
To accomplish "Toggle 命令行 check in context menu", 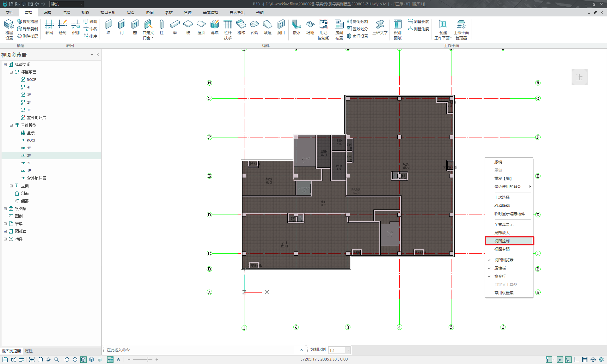I will 500,276.
